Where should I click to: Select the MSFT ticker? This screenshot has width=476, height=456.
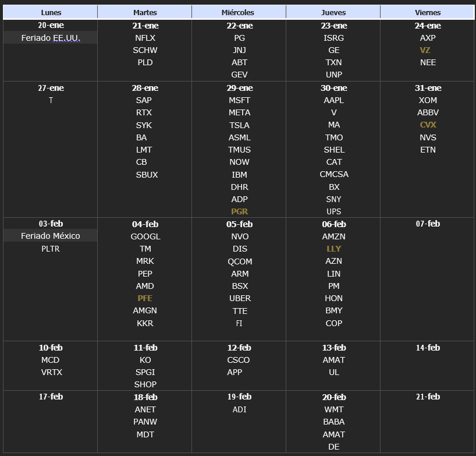pyautogui.click(x=240, y=100)
